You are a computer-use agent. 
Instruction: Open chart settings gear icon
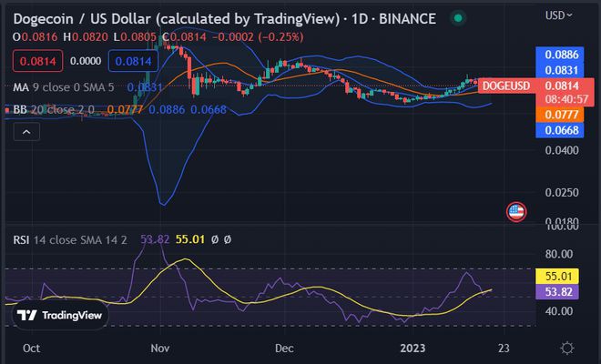click(x=567, y=348)
